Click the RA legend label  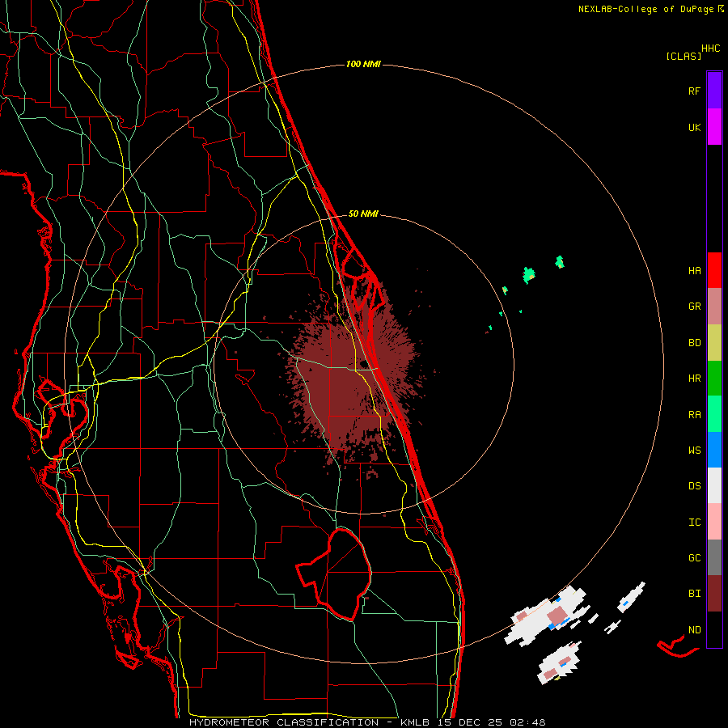(x=694, y=415)
